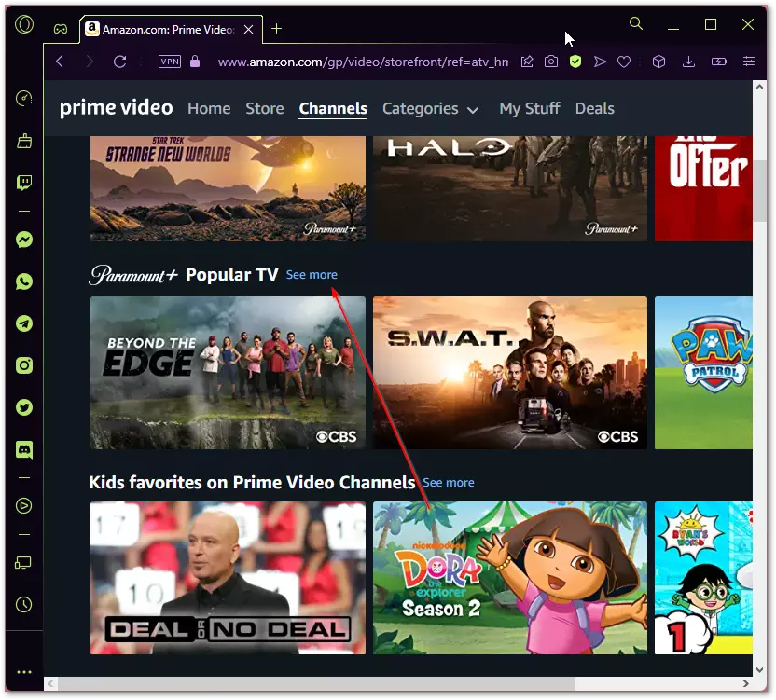Take a snapshot with the camera icon
Screen dimensions: 776x700
coord(551,62)
